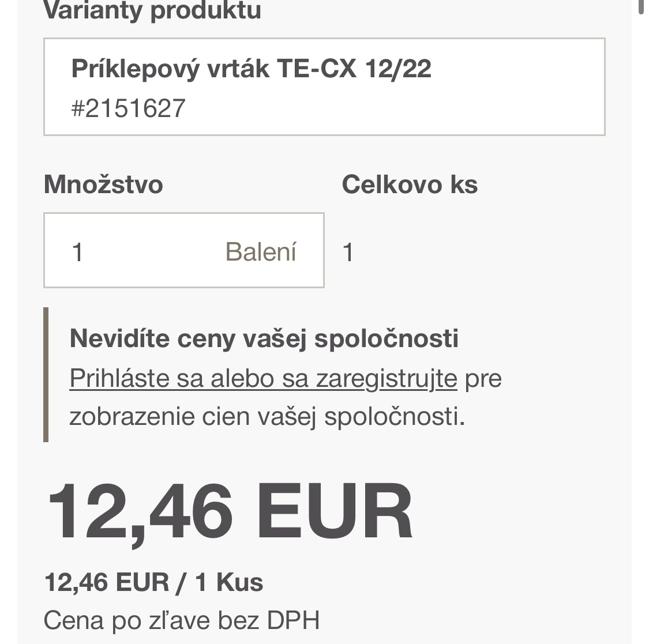
Task: Select the quantity value 1 in the Množstvo box
Action: point(78,252)
